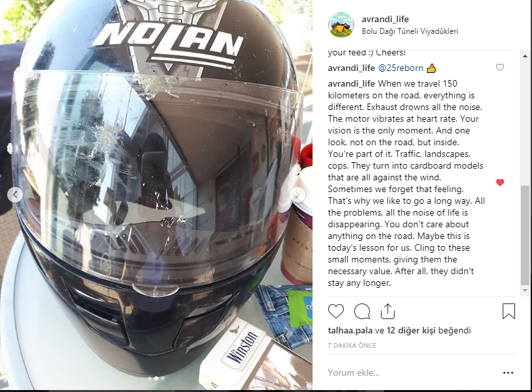Open the three-dot more options menu

(x=508, y=372)
